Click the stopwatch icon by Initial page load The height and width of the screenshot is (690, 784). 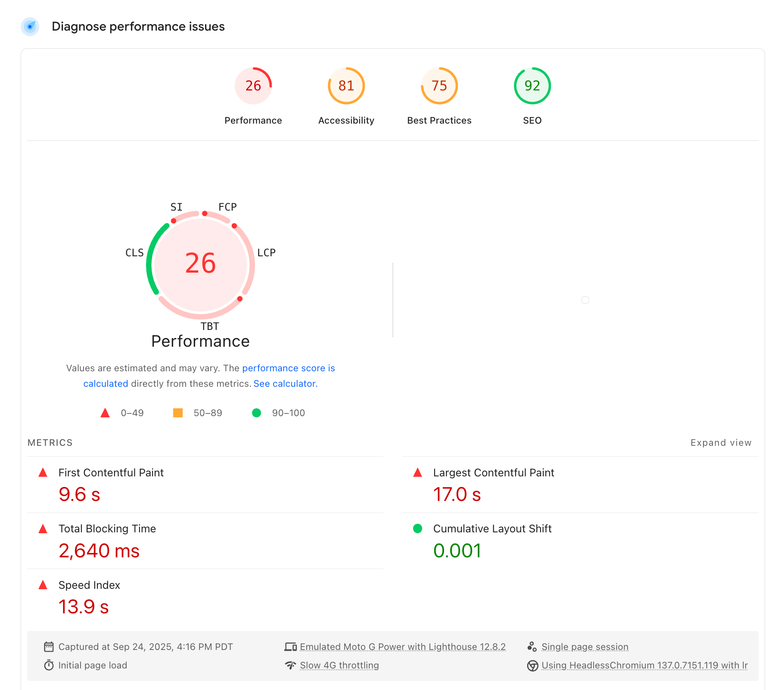point(49,665)
